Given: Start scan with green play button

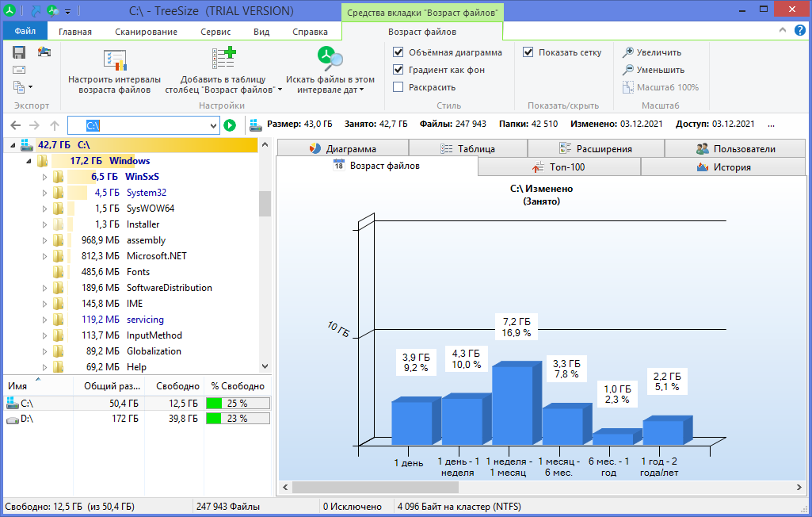Looking at the screenshot, I should click(230, 125).
